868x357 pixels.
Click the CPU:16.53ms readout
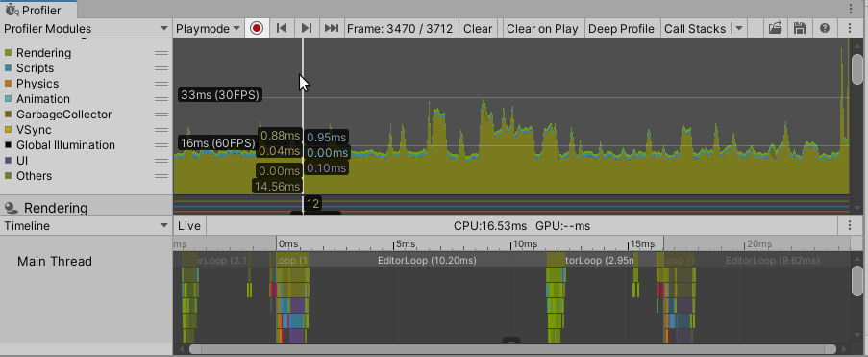[490, 225]
